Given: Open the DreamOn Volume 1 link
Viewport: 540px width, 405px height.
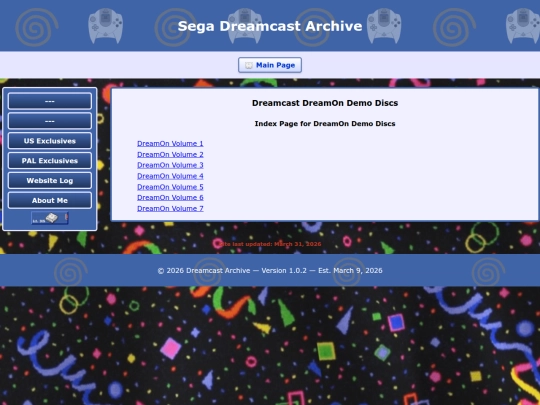Looking at the screenshot, I should [x=170, y=144].
